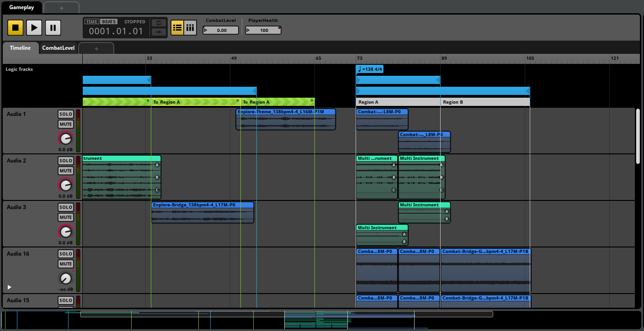Toggle follow-cursor arrow icon below the loop icon
Screen dimensions: 644x331
coord(159,32)
